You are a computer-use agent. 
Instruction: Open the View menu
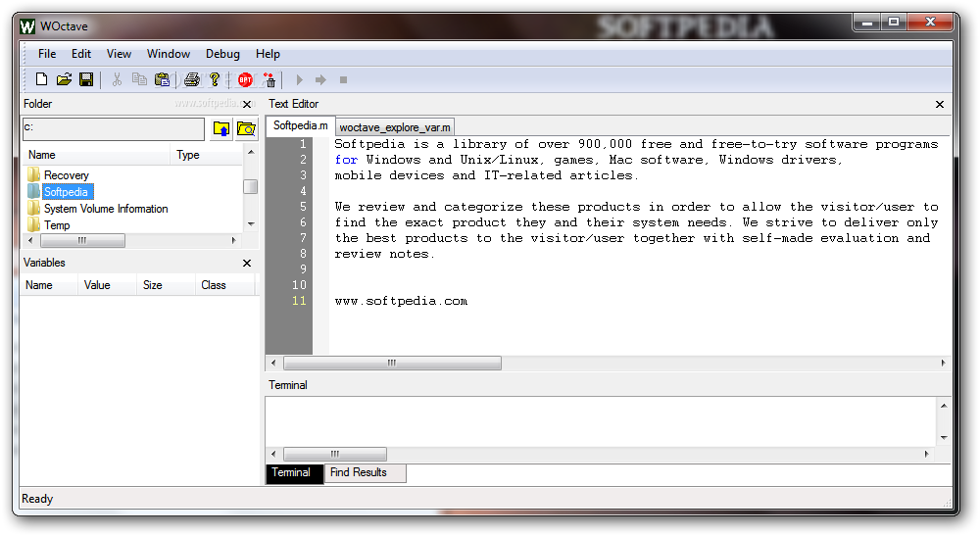pyautogui.click(x=119, y=54)
